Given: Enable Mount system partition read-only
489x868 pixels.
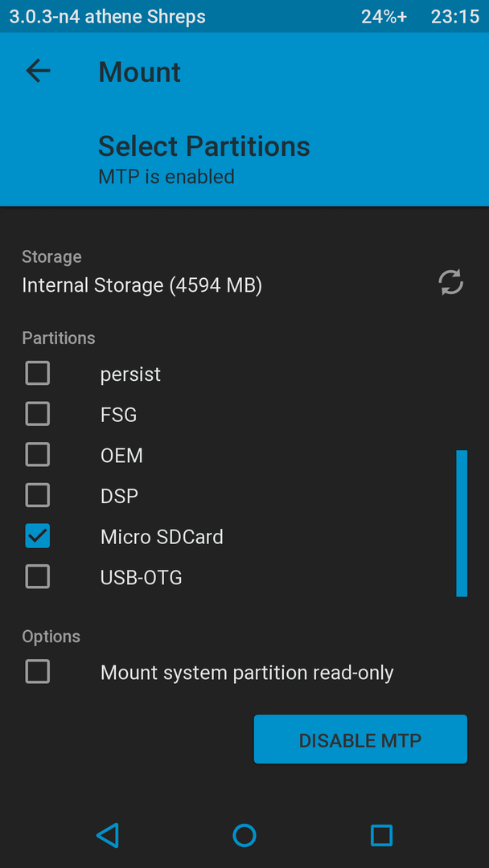Looking at the screenshot, I should (38, 672).
